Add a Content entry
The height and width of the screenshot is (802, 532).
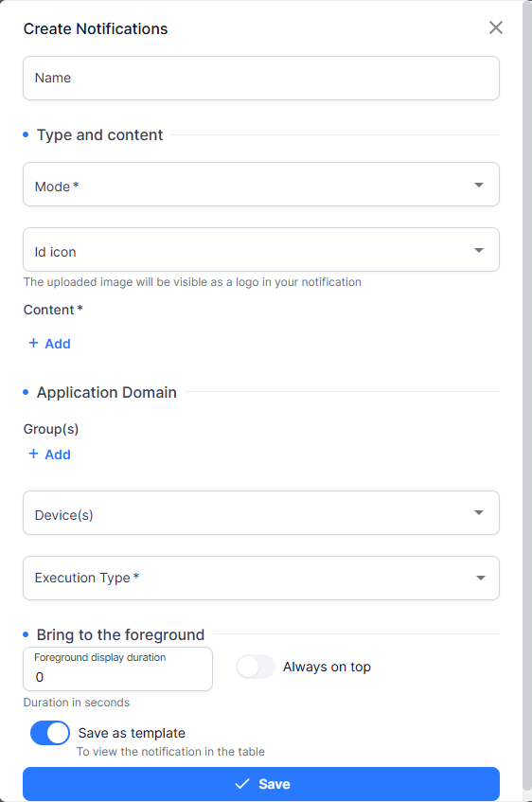pyautogui.click(x=49, y=344)
